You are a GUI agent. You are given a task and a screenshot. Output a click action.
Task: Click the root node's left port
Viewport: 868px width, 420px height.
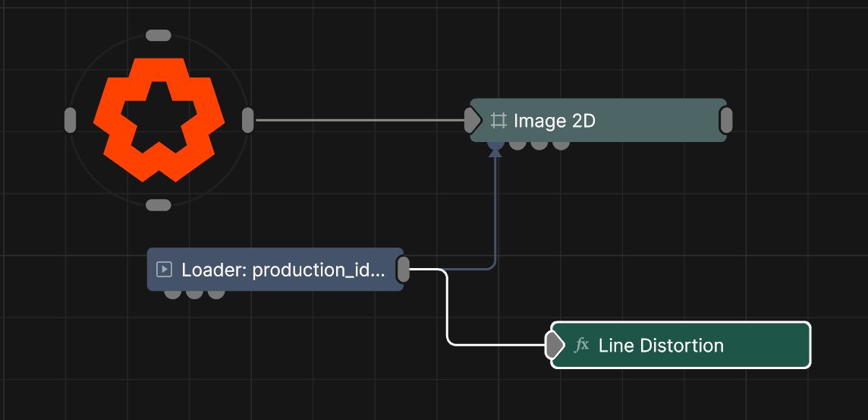pyautogui.click(x=70, y=120)
